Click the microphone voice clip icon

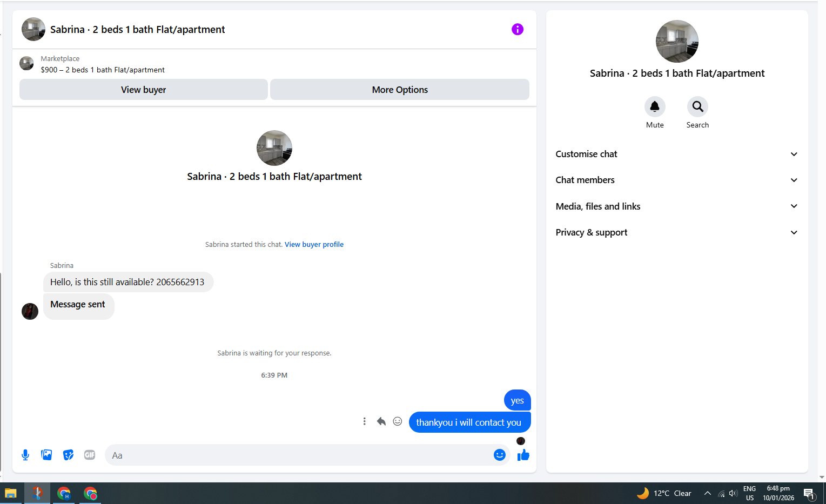25,455
